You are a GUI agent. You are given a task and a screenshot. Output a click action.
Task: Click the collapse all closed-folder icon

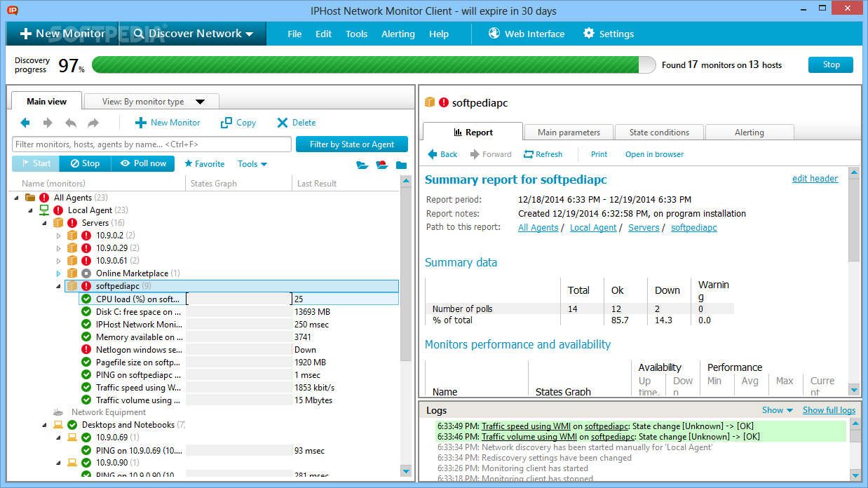[401, 165]
